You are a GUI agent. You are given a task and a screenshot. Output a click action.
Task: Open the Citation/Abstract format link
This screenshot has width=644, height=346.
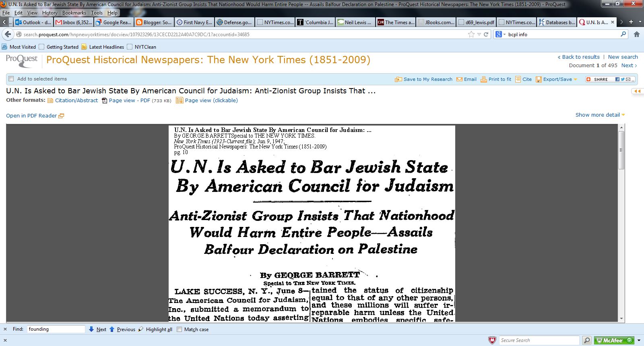click(76, 101)
